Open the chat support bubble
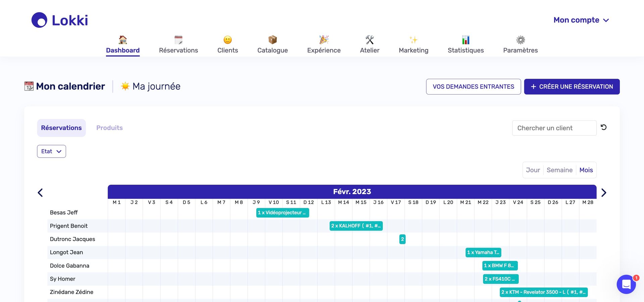The height and width of the screenshot is (302, 644). (626, 284)
